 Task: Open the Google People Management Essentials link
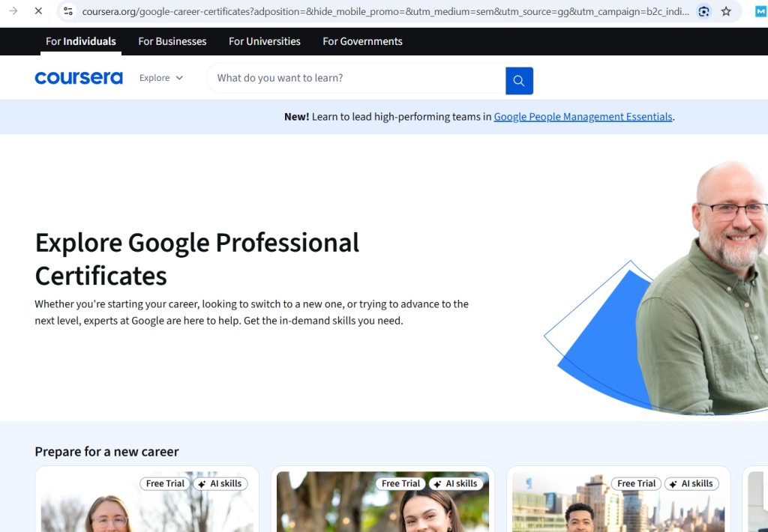583,117
